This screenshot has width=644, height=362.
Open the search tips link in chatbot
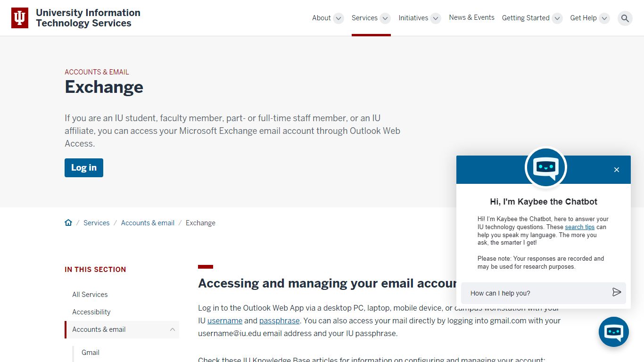(x=580, y=227)
